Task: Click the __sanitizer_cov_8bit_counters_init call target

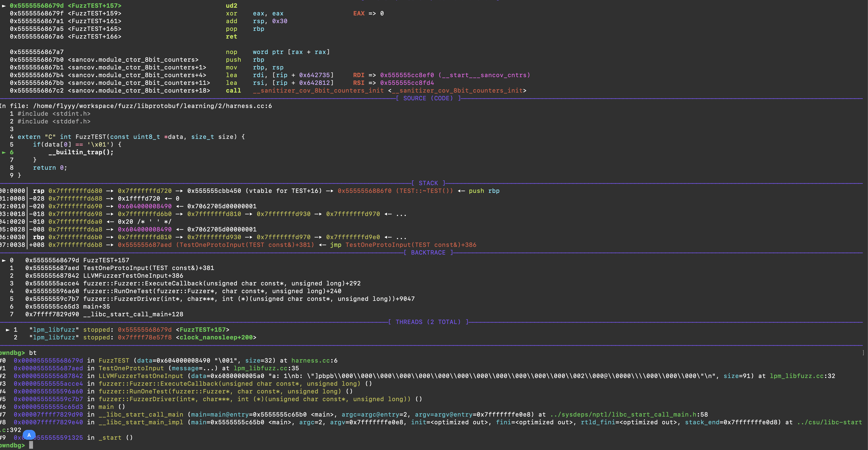Action: click(x=318, y=91)
